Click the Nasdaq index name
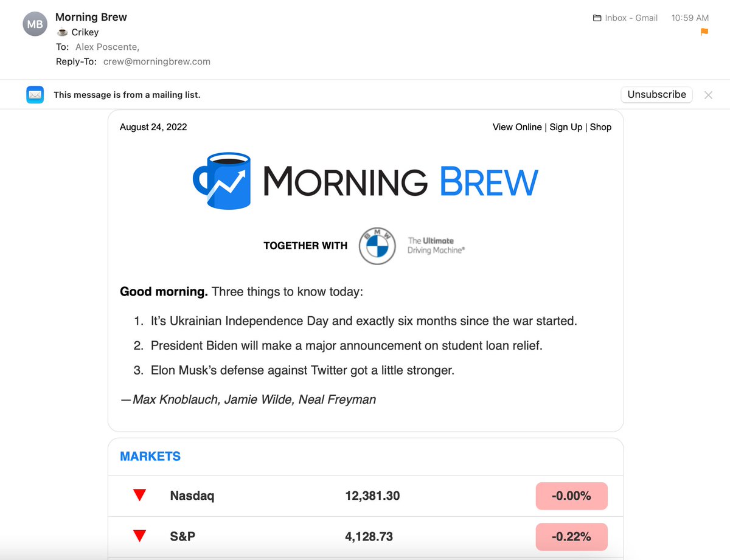 [x=192, y=496]
